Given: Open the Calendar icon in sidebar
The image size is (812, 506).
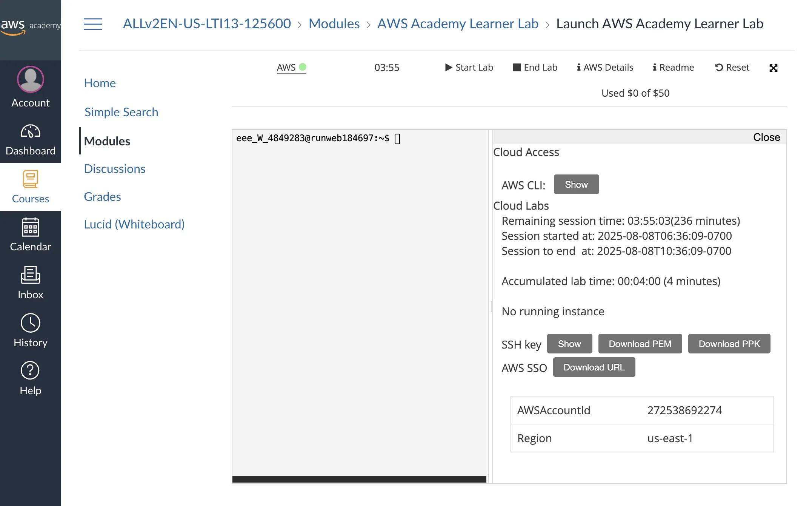Looking at the screenshot, I should 30,227.
